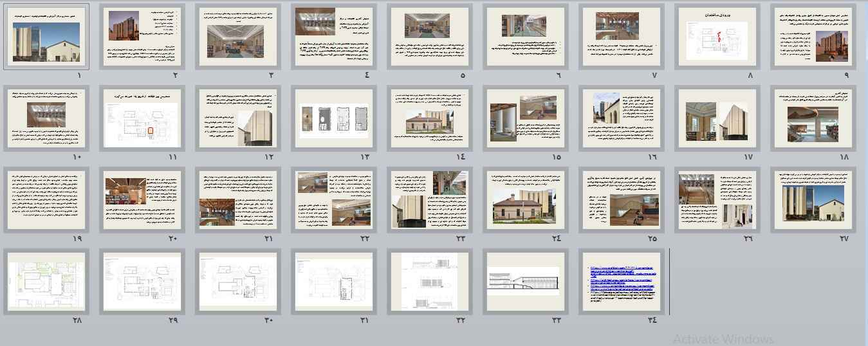The width and height of the screenshot is (868, 346).
Task: Select slide 32 elevation drawings thumbnail
Action: click(430, 281)
